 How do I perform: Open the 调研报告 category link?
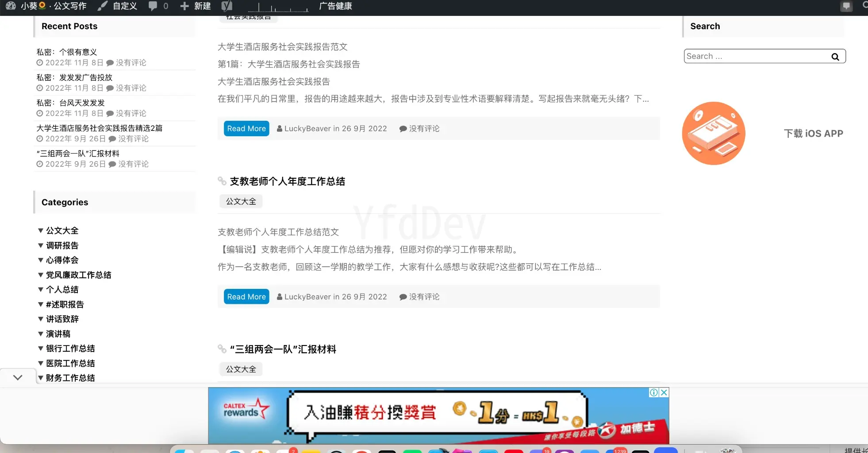pos(62,246)
